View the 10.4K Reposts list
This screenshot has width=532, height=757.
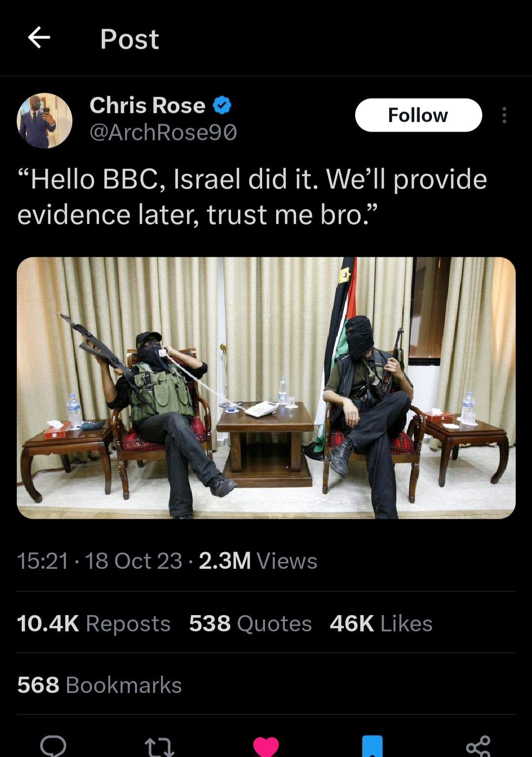point(94,623)
